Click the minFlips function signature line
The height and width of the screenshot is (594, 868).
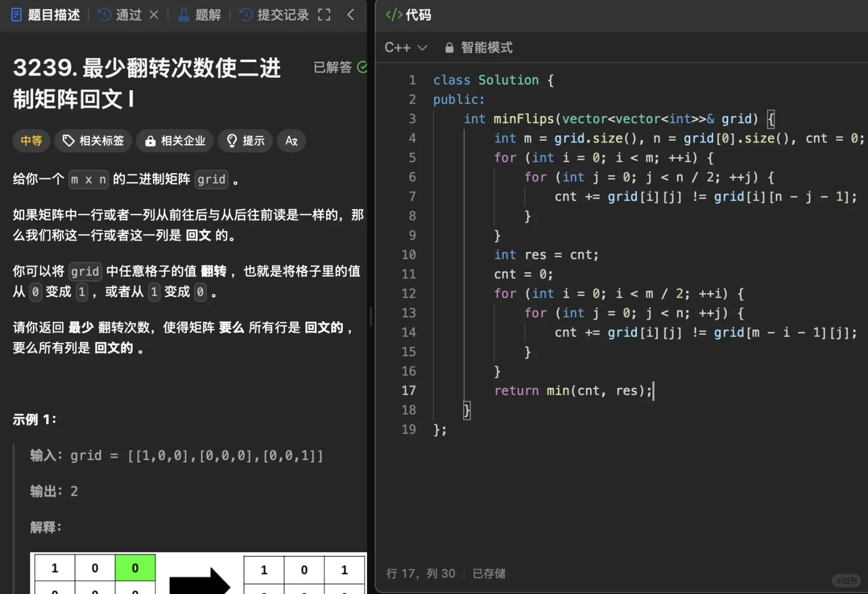(619, 119)
